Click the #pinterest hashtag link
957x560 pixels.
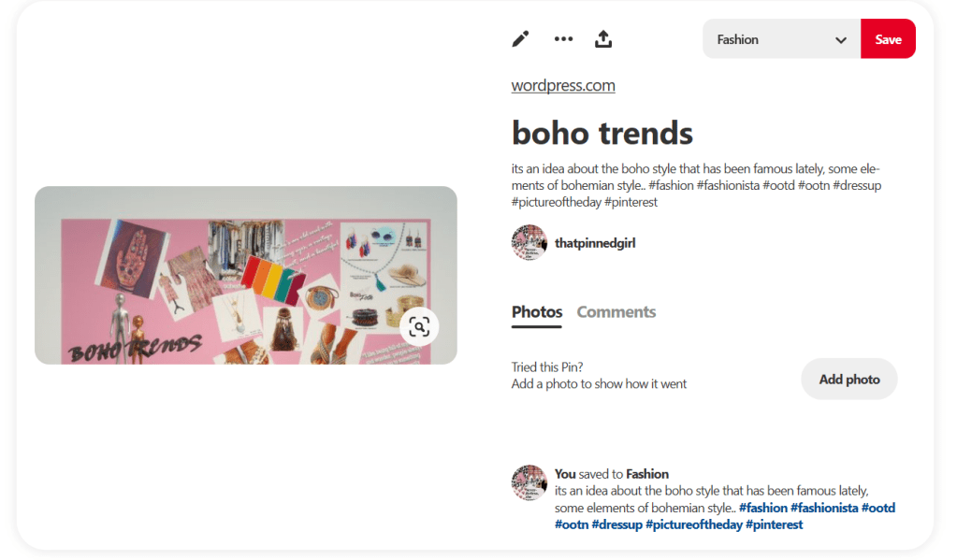point(774,525)
